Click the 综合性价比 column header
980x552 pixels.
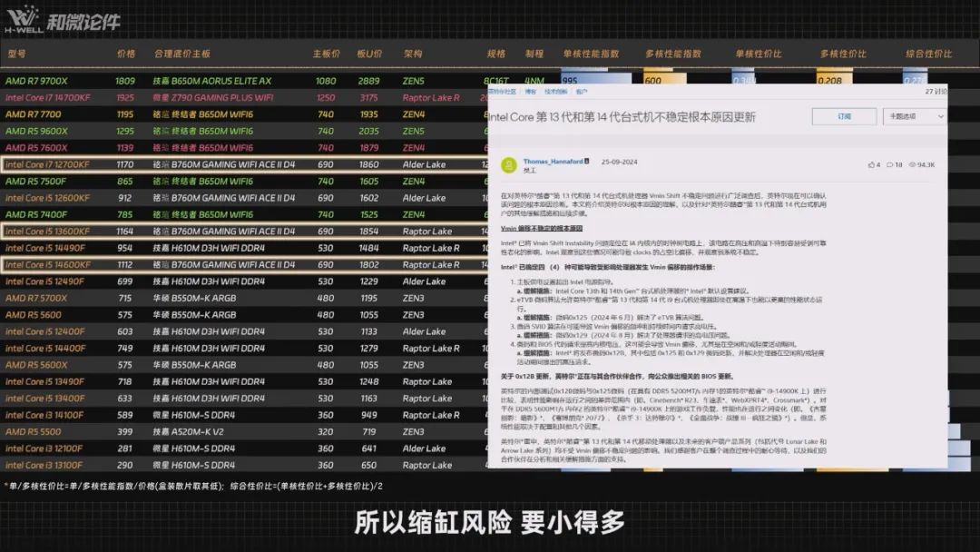[929, 54]
